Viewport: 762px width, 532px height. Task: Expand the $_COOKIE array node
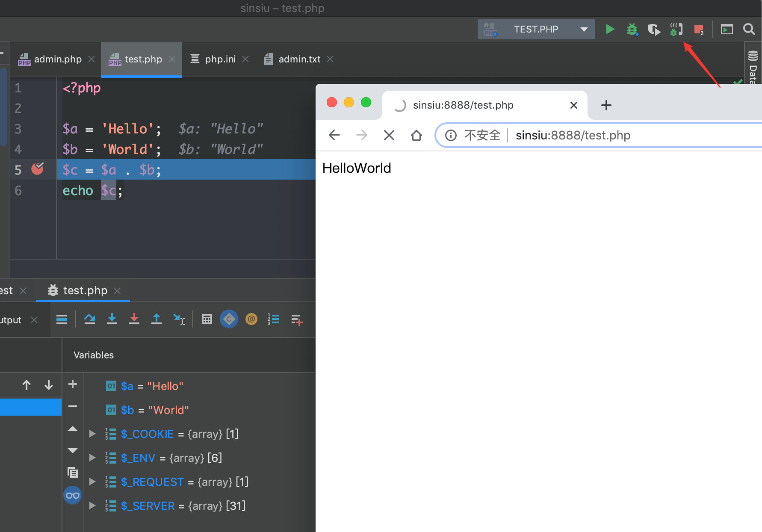coord(92,434)
